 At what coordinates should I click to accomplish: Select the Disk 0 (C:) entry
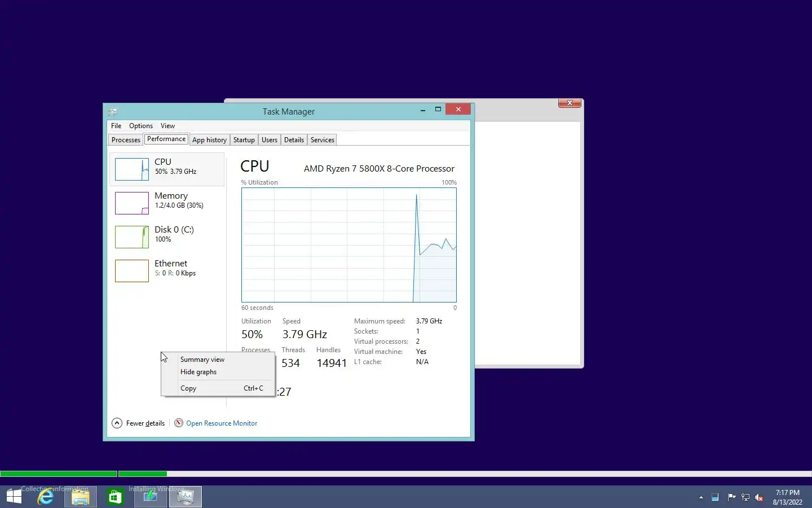167,237
